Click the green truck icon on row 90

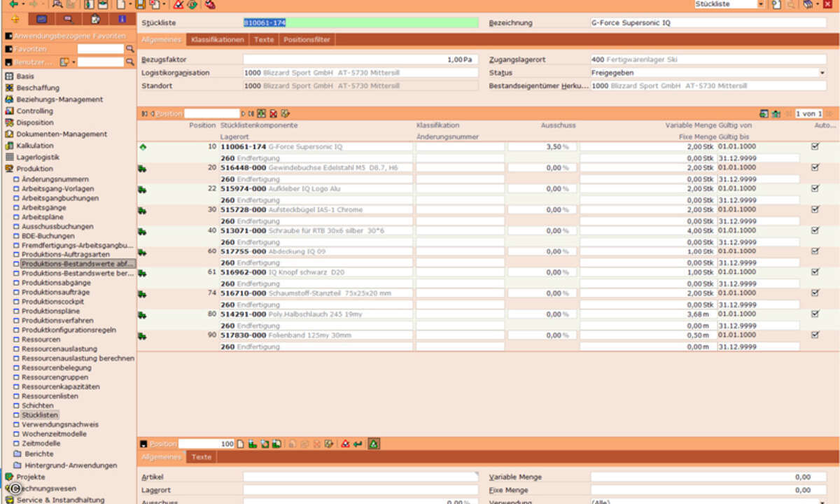pyautogui.click(x=143, y=336)
